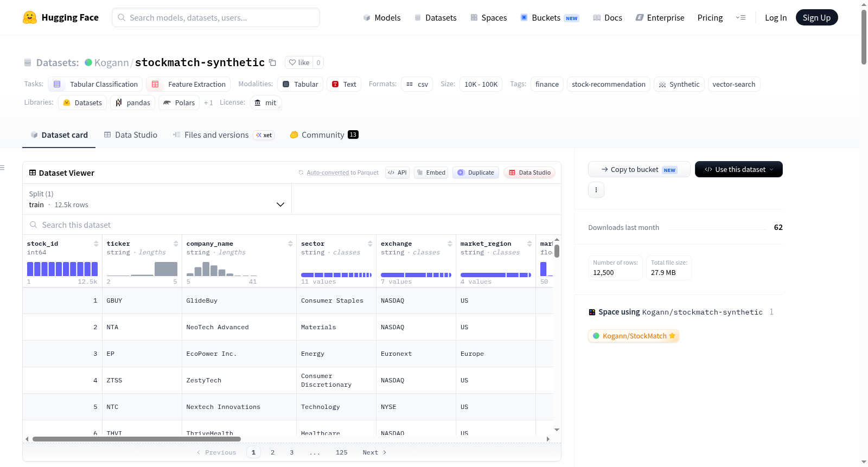Click the Feature Extraction task tag
Screen dimensions: 868x467
[188, 84]
